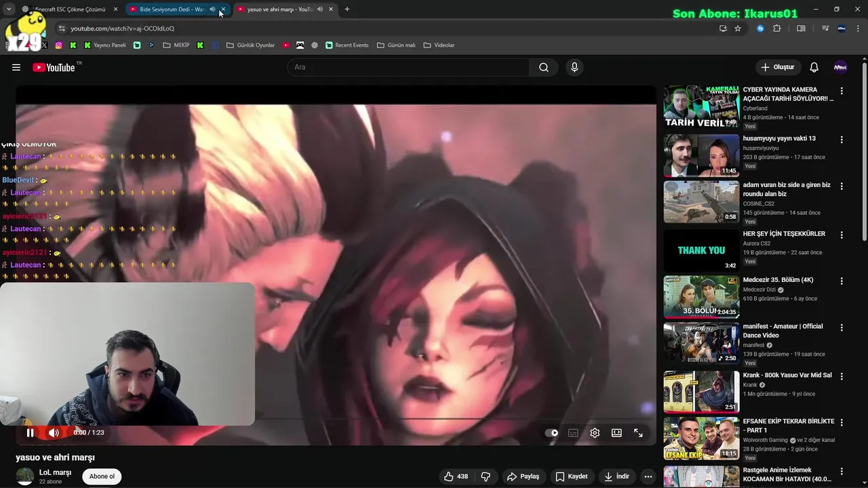This screenshot has height=488, width=868.
Task: Click the youtube.com address bar URL
Action: click(x=123, y=28)
